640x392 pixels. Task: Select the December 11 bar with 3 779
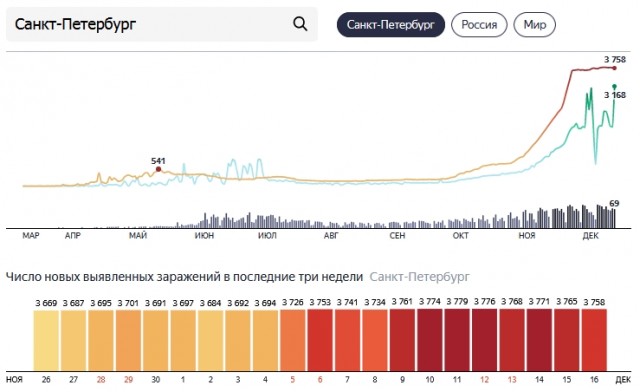[x=457, y=340]
